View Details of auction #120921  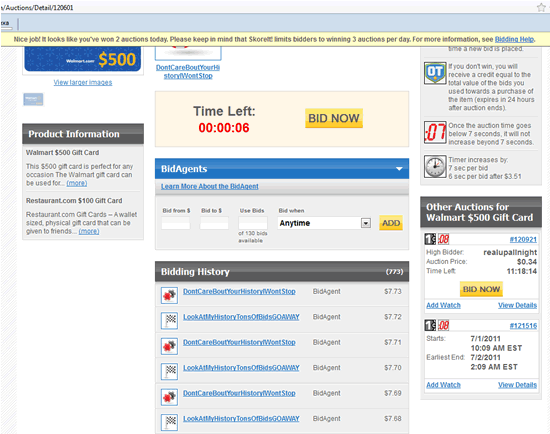(517, 305)
